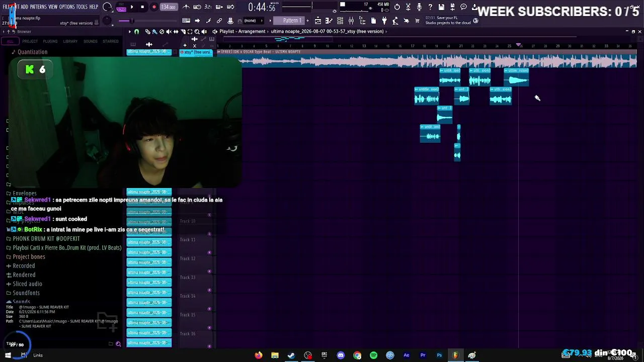
Task: Switch to the SOUNDS browser tab
Action: [91, 41]
